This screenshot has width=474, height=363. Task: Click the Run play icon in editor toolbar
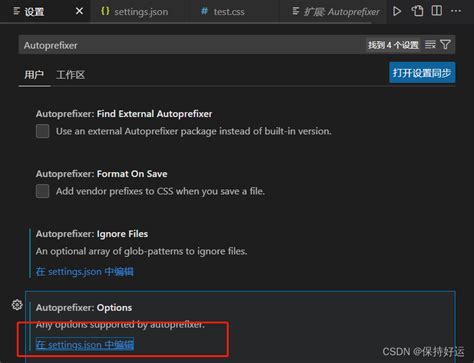[x=397, y=11]
